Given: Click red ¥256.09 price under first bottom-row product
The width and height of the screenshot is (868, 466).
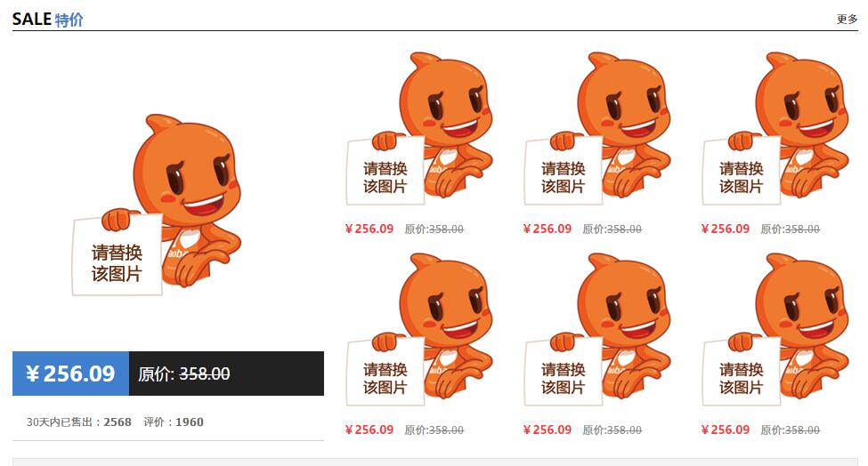Looking at the screenshot, I should (369, 430).
